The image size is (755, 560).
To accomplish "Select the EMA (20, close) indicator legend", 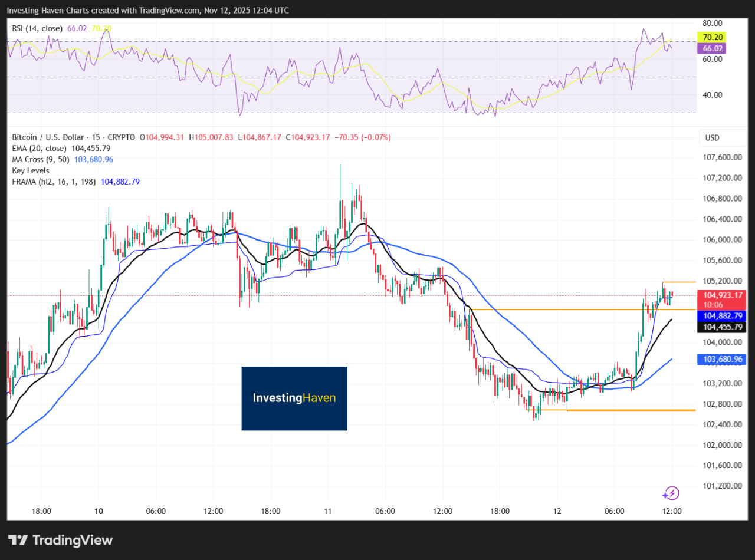I will (40, 149).
